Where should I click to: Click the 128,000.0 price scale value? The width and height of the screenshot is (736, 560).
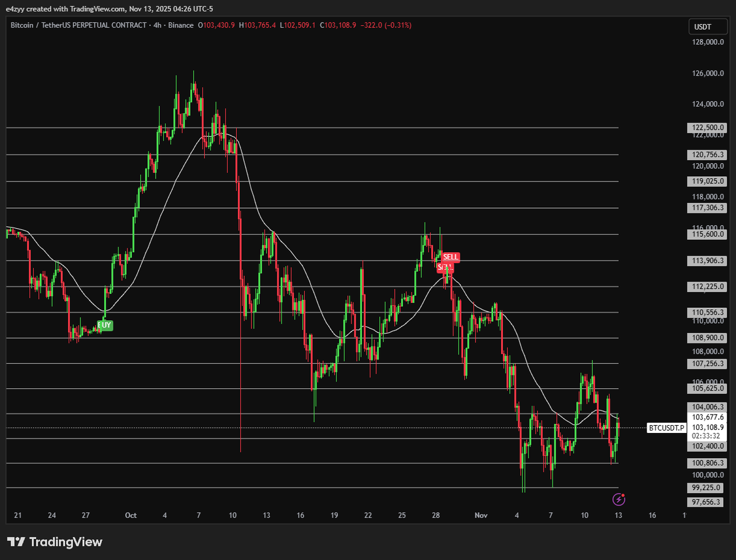pos(707,42)
